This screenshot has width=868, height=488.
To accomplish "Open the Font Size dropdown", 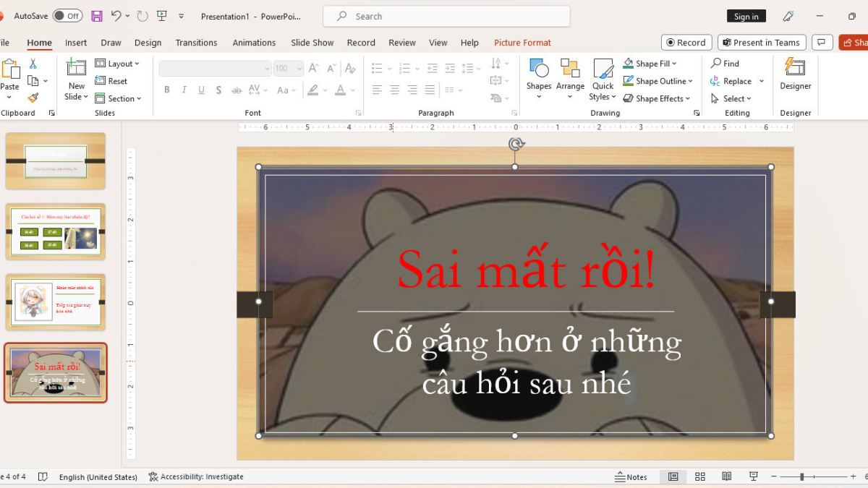I will tap(299, 67).
